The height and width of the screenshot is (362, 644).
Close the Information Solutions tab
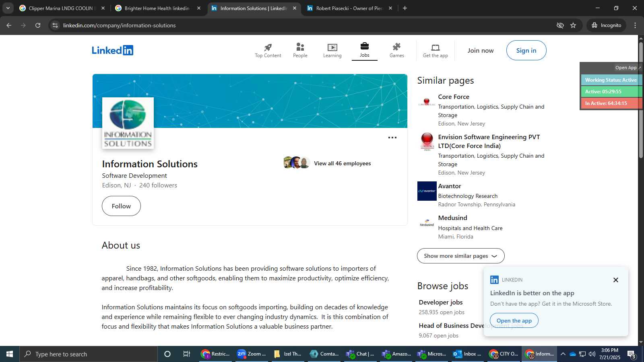pyautogui.click(x=295, y=8)
